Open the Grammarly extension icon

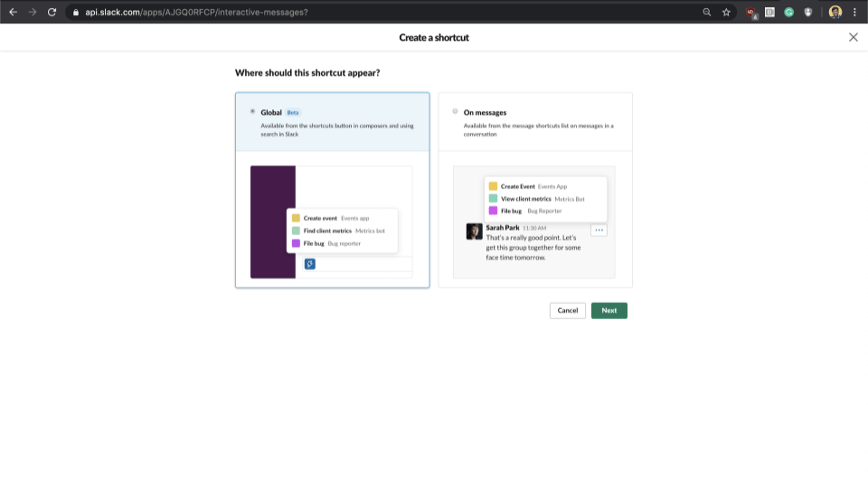(x=788, y=12)
